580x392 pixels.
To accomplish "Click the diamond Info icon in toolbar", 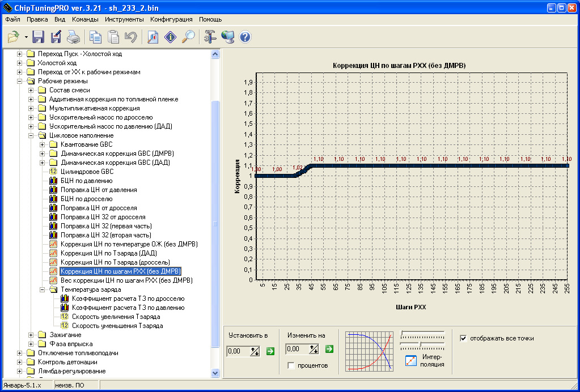I will pyautogui.click(x=171, y=37).
